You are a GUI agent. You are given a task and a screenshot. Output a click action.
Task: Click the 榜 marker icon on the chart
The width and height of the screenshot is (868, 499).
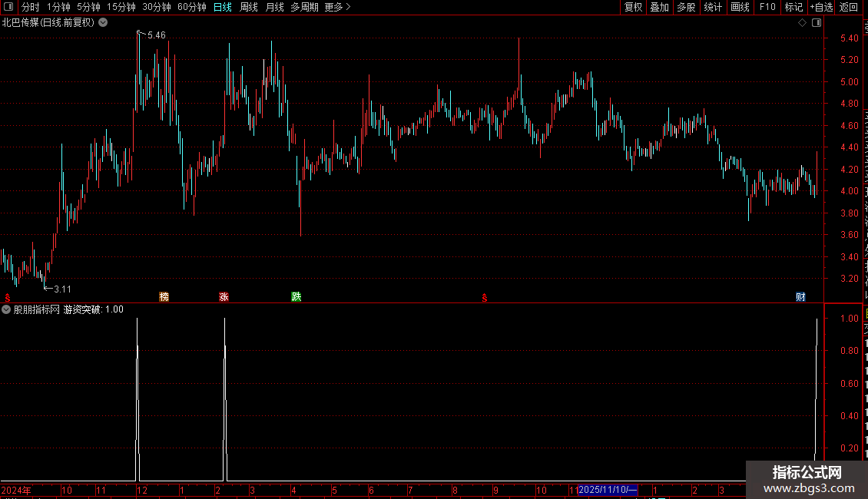point(164,296)
